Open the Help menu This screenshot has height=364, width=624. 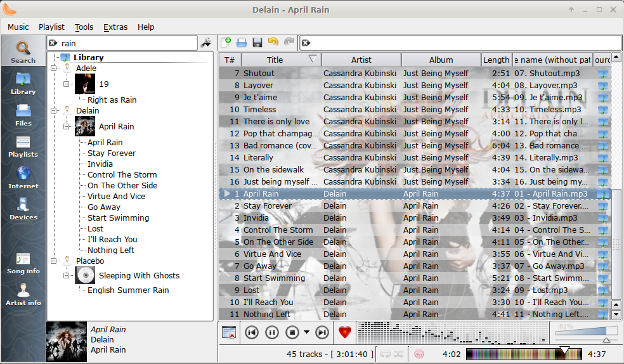pyautogui.click(x=146, y=27)
